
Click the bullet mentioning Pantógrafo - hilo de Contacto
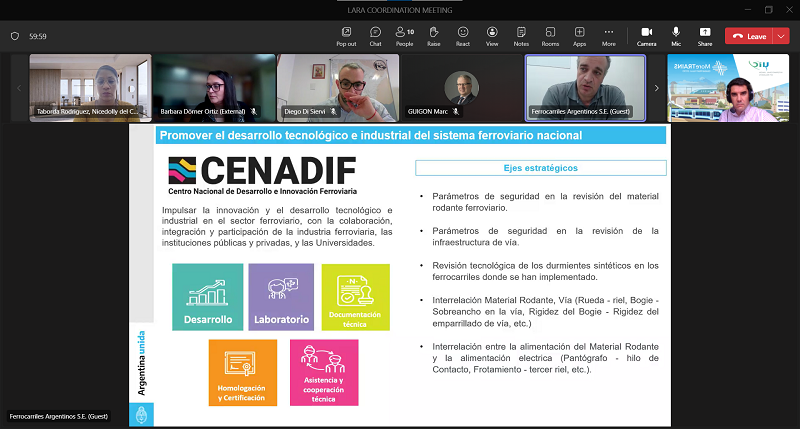pyautogui.click(x=545, y=358)
